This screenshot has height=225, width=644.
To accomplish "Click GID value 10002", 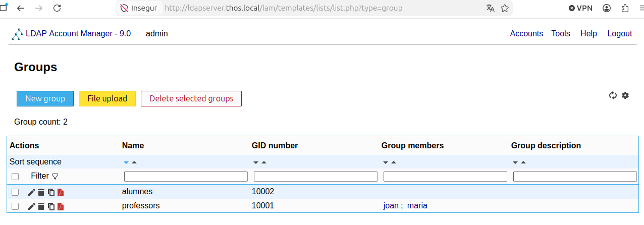I will (x=263, y=192).
